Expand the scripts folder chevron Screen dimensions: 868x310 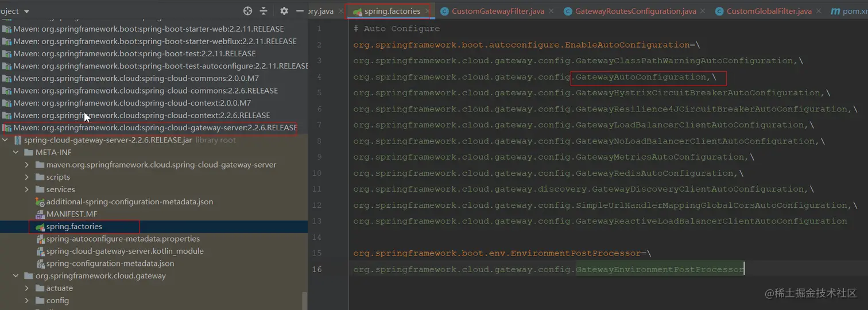coord(27,177)
